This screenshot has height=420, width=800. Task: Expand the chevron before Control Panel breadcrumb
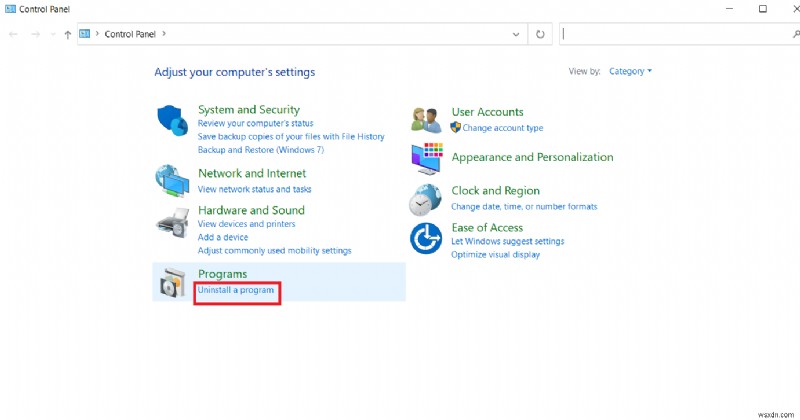97,34
